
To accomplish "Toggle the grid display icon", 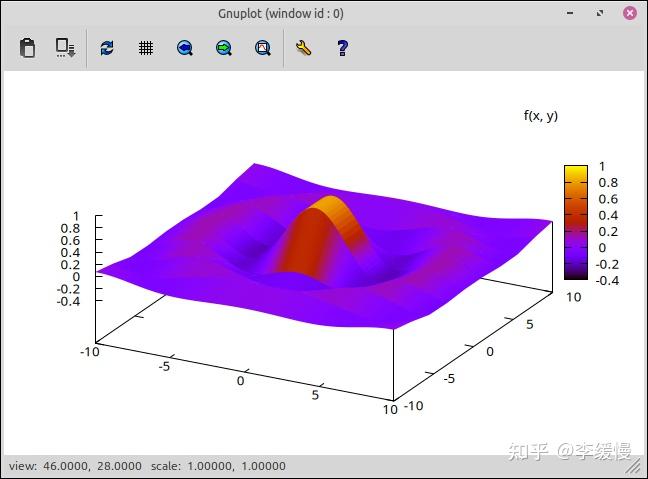I will click(x=145, y=48).
